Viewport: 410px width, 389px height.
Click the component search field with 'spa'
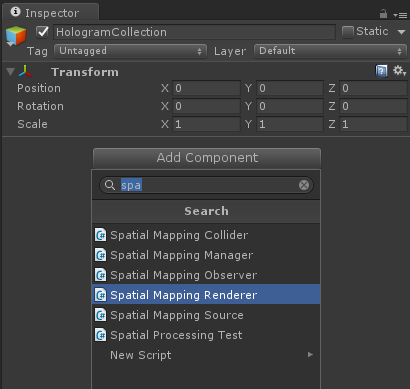click(206, 185)
